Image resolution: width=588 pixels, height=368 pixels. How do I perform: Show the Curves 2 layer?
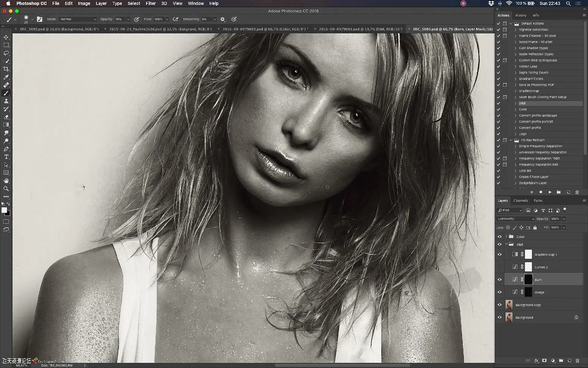[x=499, y=267]
